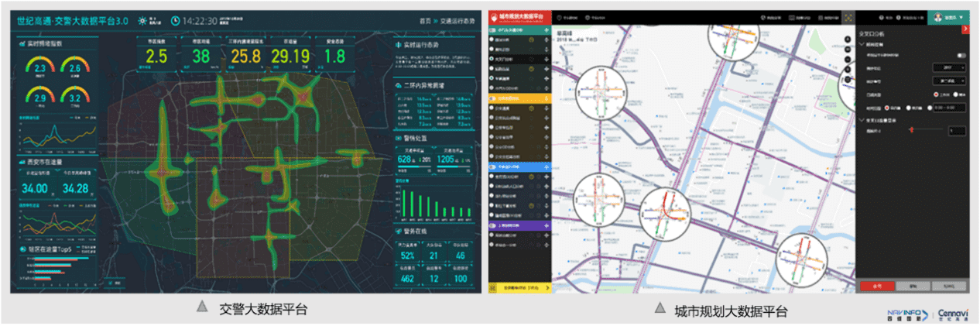Select the red-highlighted radio button option

pyautogui.click(x=935, y=94)
